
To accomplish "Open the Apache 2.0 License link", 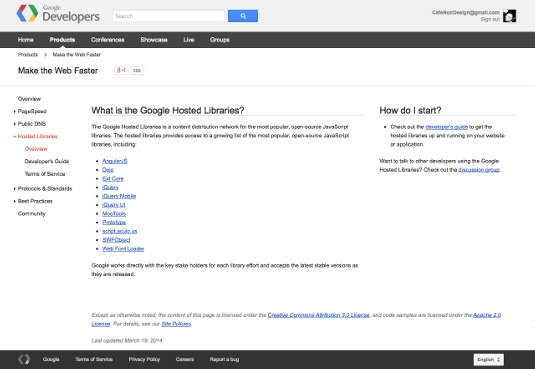I will click(487, 315).
